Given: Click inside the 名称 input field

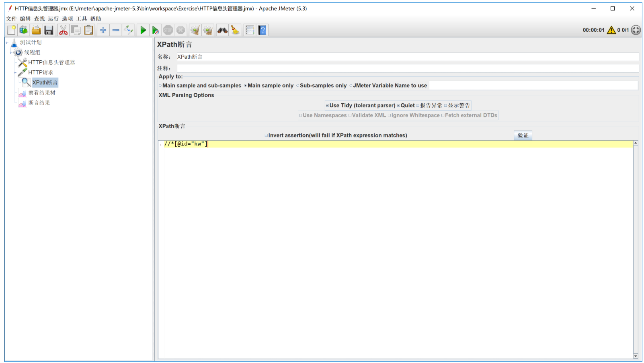Looking at the screenshot, I should (281, 57).
